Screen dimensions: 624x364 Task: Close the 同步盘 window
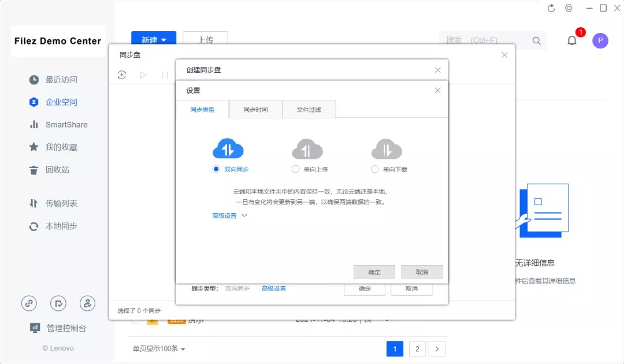504,55
